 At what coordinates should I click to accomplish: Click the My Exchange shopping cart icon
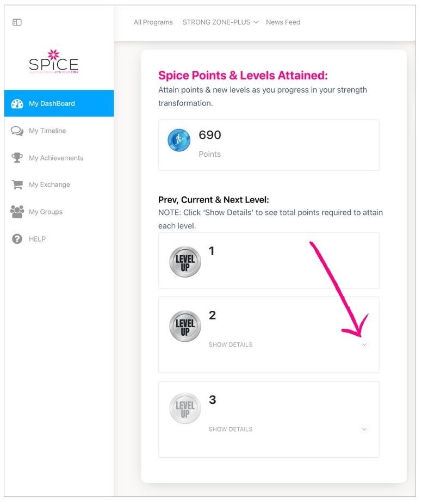coord(17,185)
